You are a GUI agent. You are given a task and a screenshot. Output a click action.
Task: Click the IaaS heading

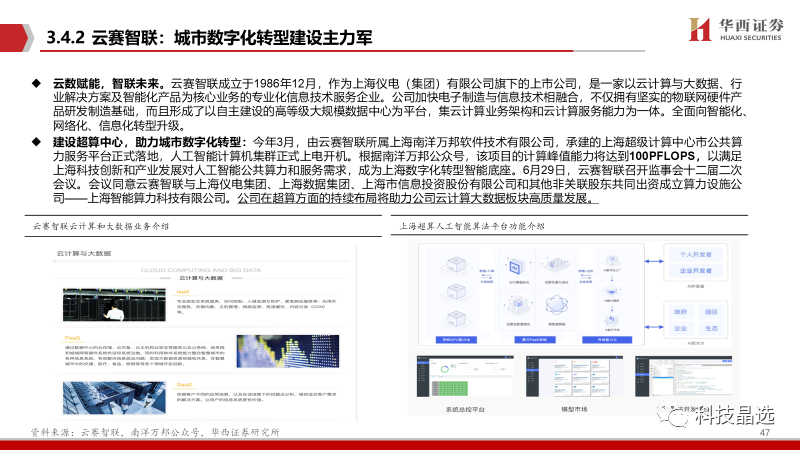coord(183,292)
